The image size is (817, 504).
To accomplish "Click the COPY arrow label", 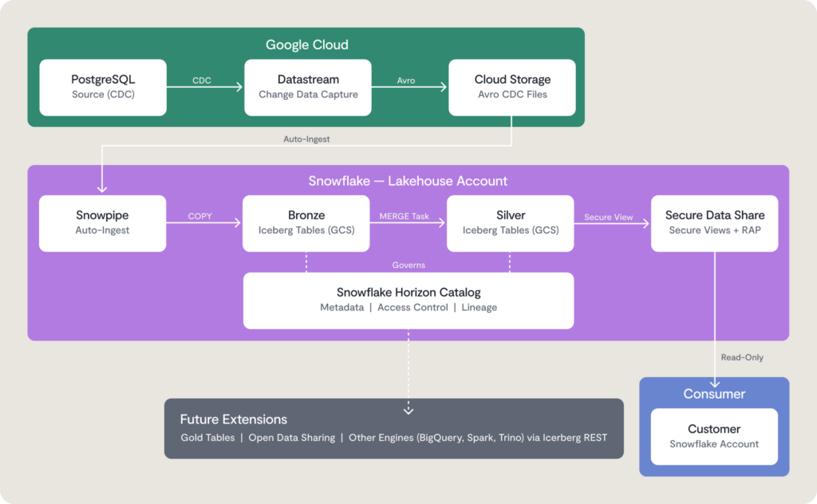I will 200,216.
